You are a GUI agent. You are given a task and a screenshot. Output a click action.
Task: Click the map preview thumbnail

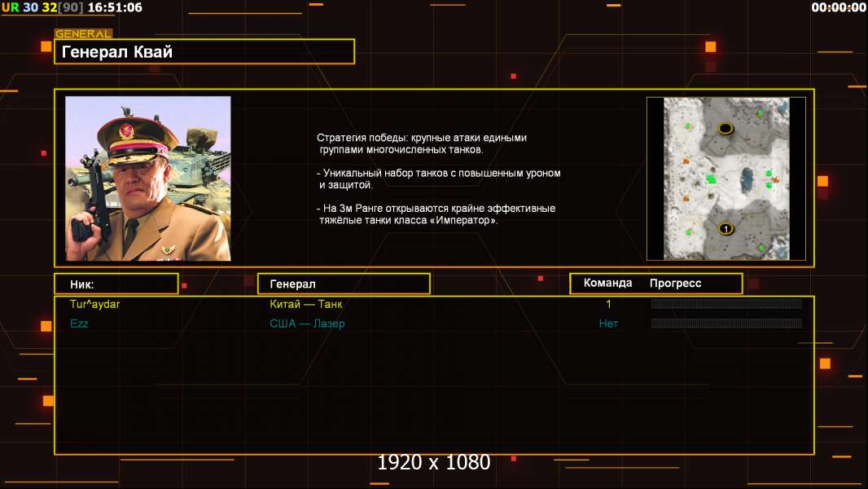click(x=726, y=178)
